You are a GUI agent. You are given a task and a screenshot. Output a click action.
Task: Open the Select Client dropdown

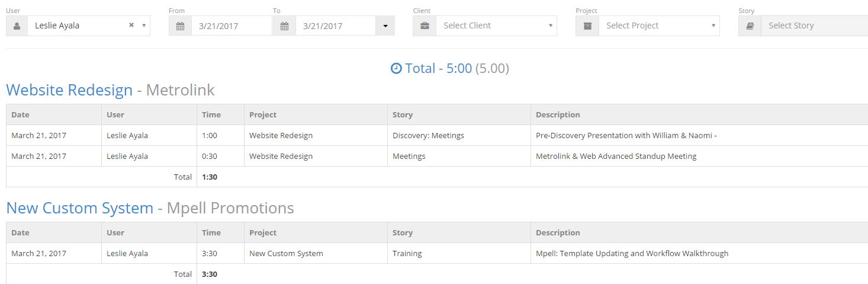click(x=496, y=26)
